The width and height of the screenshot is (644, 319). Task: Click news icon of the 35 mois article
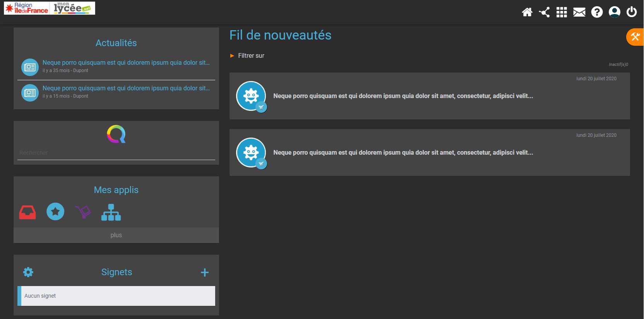click(x=30, y=67)
